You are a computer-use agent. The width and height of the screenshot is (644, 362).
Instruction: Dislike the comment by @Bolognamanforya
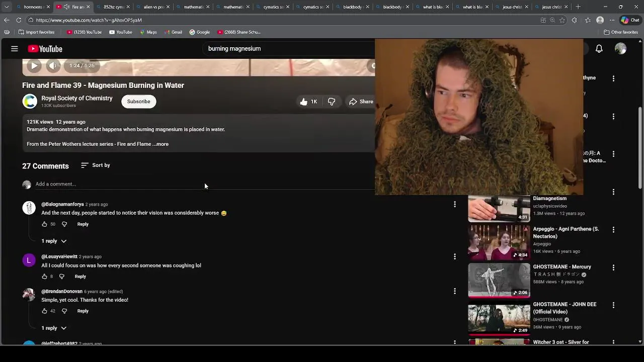[64, 224]
